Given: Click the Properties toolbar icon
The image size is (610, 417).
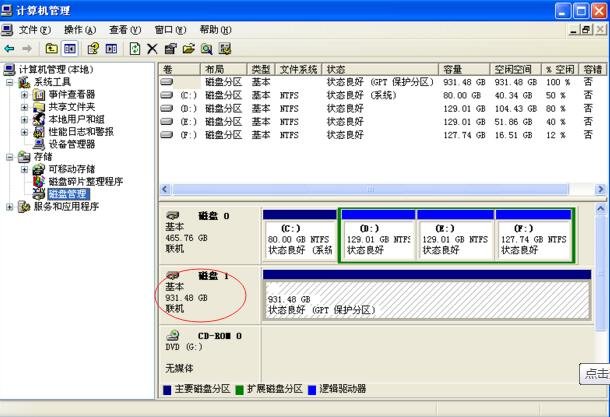Looking at the screenshot, I should [x=170, y=49].
